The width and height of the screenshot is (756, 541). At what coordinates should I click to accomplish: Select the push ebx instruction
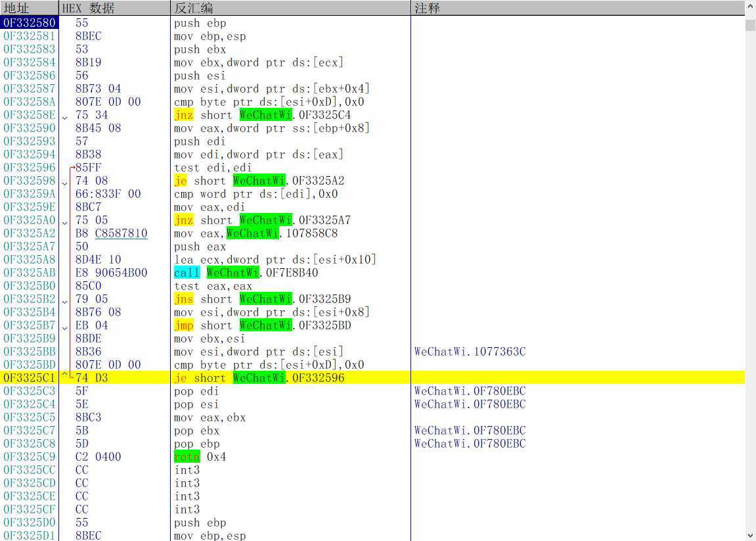(200, 49)
